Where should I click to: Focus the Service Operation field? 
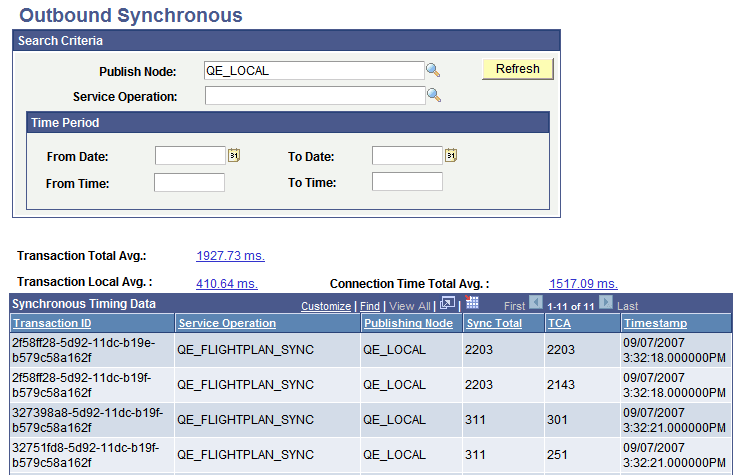[315, 96]
